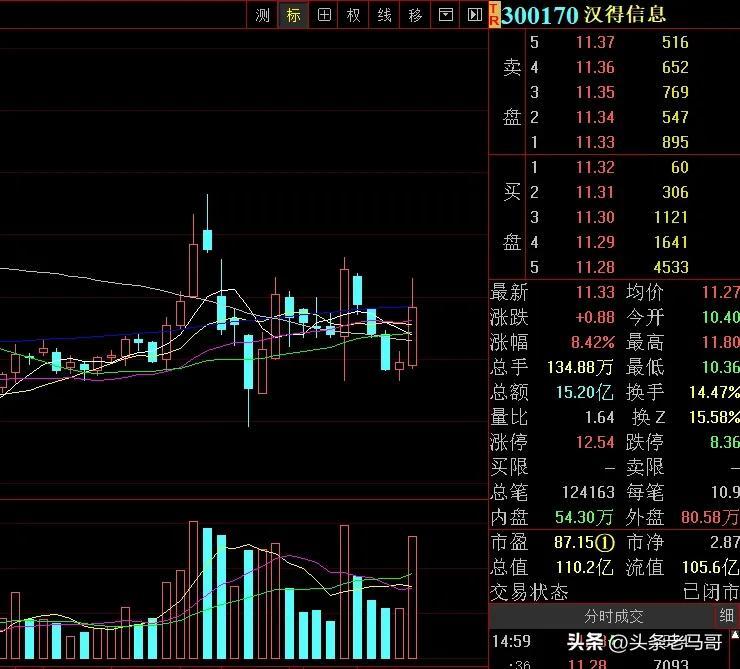Collapse the side panel with arrow icon
This screenshot has height=669, width=740.
474,15
